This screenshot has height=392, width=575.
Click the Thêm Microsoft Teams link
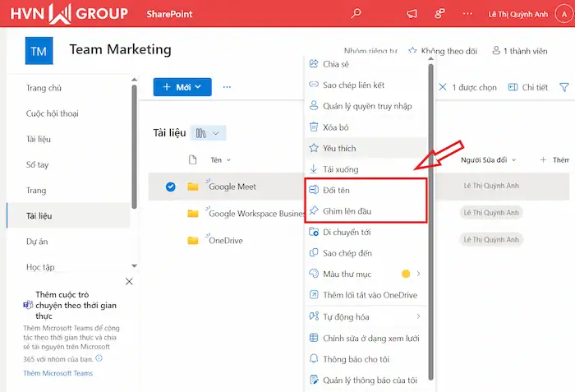tap(58, 373)
